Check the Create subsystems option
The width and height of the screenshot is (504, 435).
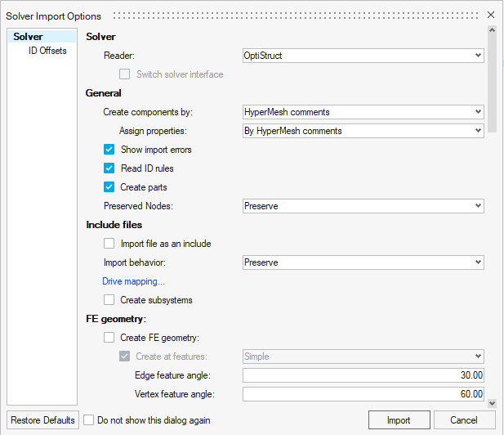(109, 300)
